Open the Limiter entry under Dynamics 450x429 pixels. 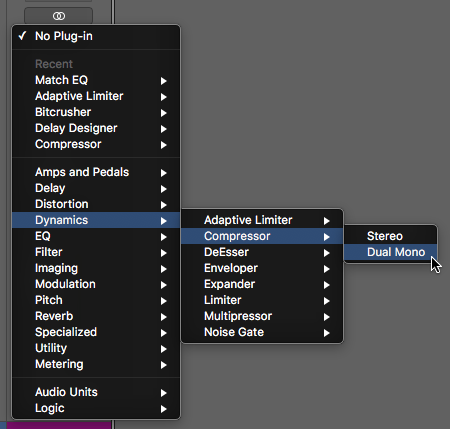tap(262, 300)
